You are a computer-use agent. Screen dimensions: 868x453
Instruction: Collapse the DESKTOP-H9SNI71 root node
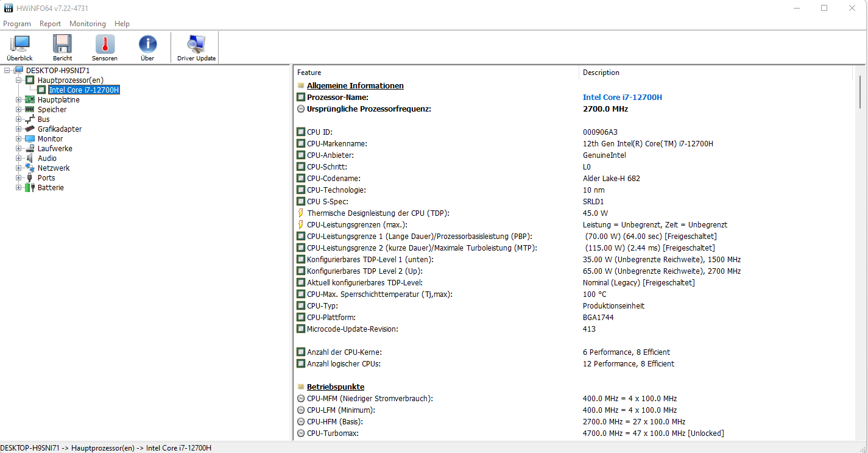coord(7,71)
